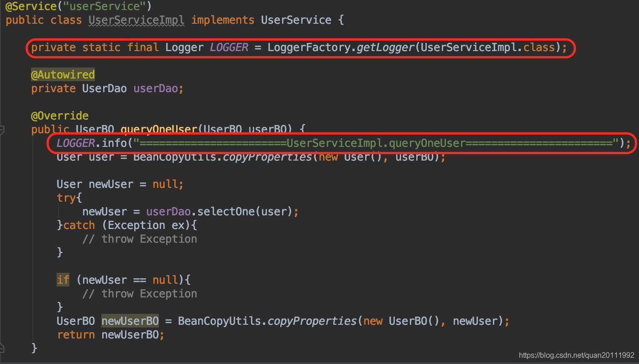
Task: Click the getLogger method call
Action: (x=386, y=47)
